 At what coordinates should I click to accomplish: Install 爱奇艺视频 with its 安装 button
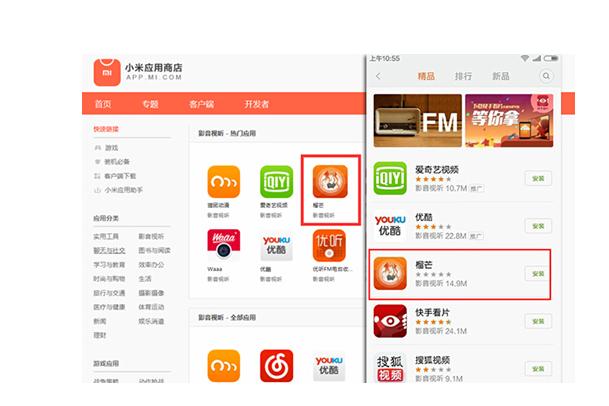[538, 178]
